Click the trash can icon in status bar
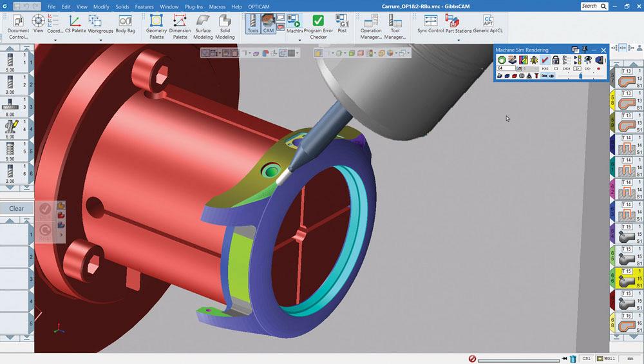This screenshot has width=644, height=364. coord(573,359)
